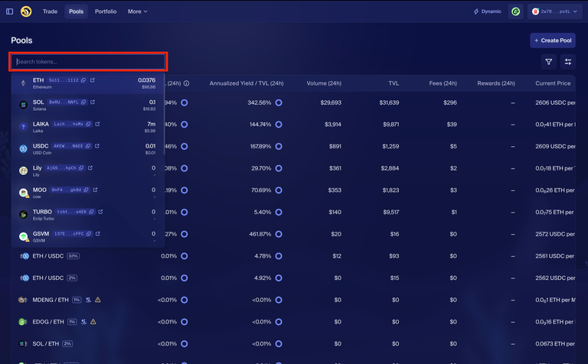The height and width of the screenshot is (364, 588).
Task: Copy the ETH token address
Action: point(84,80)
